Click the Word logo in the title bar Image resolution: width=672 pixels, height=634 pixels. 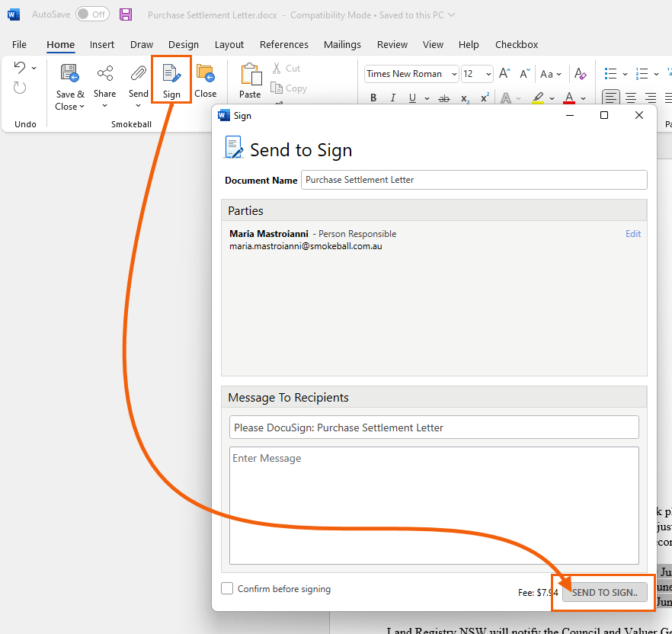[x=14, y=14]
